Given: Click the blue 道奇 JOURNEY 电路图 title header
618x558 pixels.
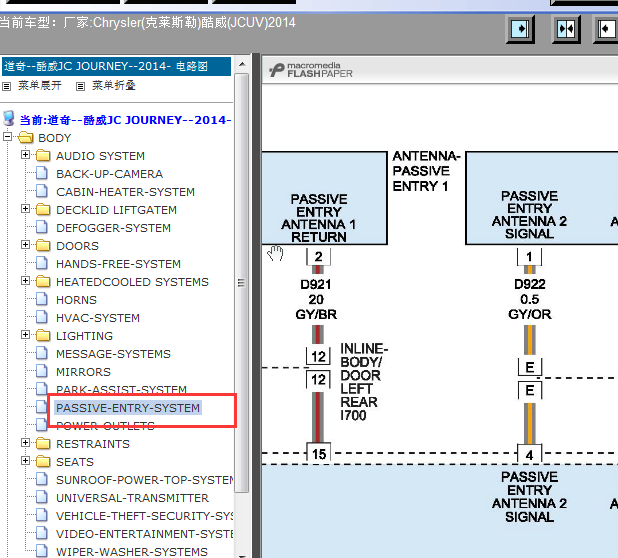Looking at the screenshot, I should pos(117,66).
